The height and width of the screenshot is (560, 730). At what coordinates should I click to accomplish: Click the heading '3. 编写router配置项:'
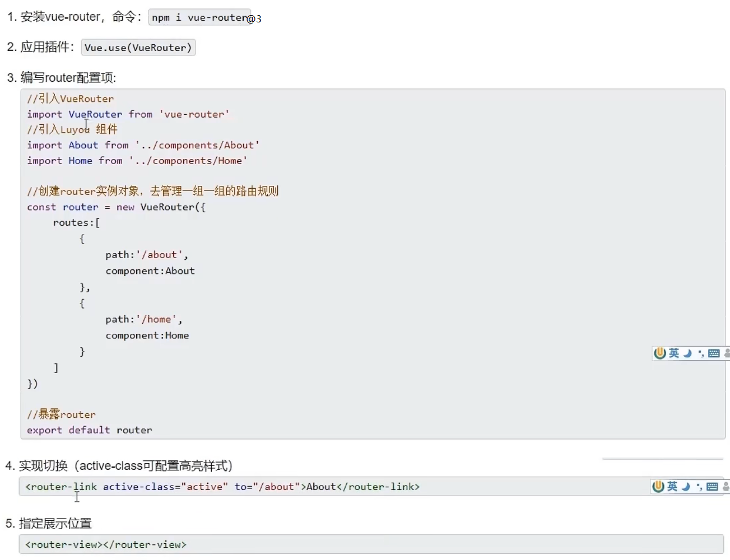[61, 77]
